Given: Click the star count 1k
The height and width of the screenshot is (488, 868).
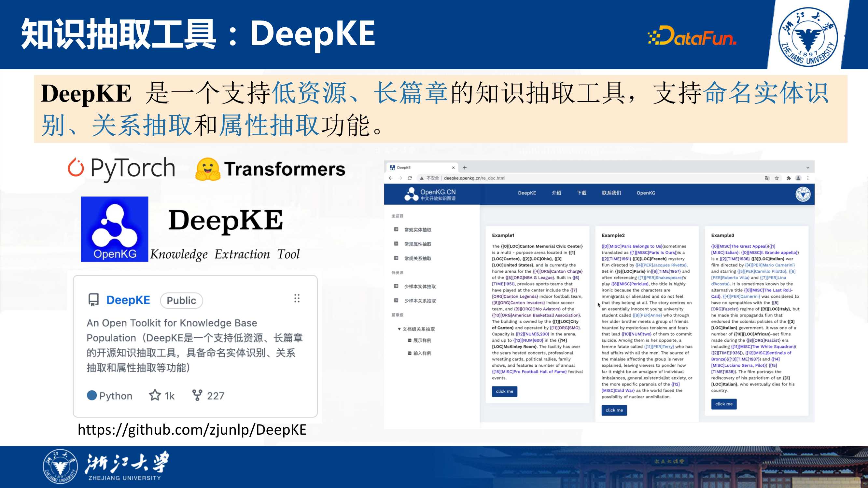Looking at the screenshot, I should 162,395.
